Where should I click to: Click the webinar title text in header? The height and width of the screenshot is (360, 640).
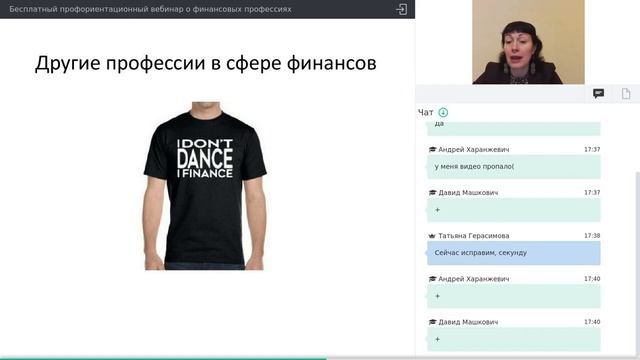[x=150, y=9]
